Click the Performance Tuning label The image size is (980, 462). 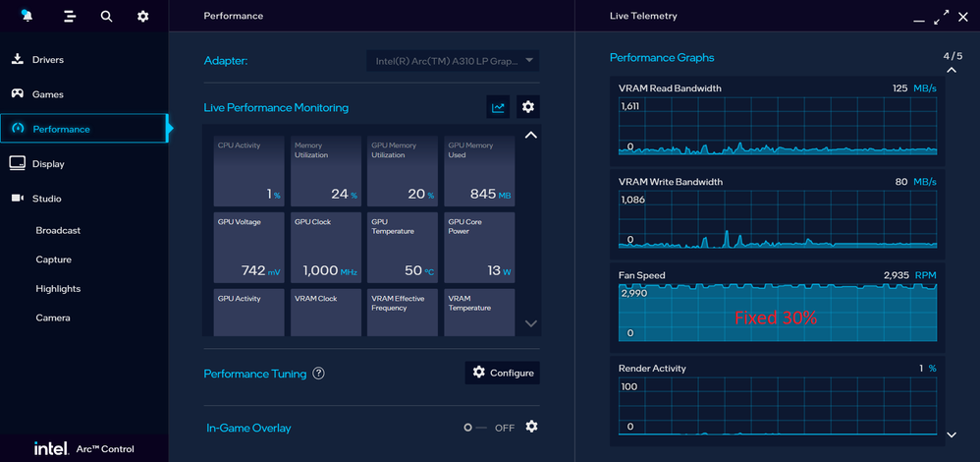[255, 374]
